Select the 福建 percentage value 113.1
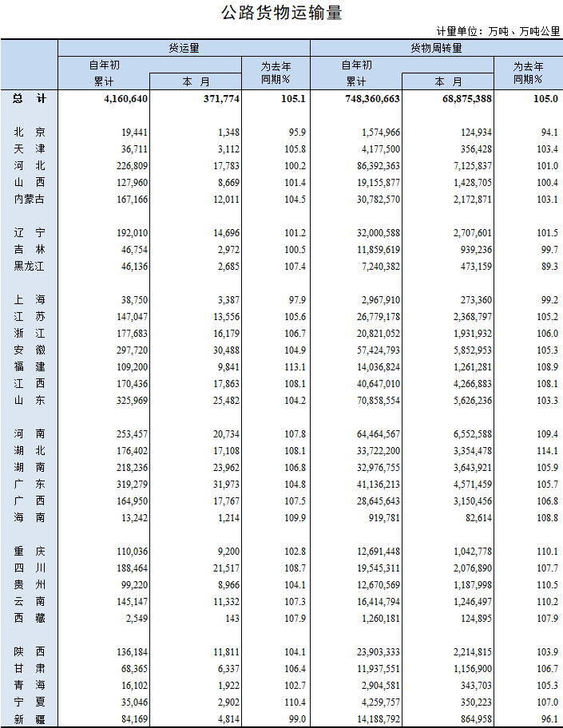 click(295, 366)
